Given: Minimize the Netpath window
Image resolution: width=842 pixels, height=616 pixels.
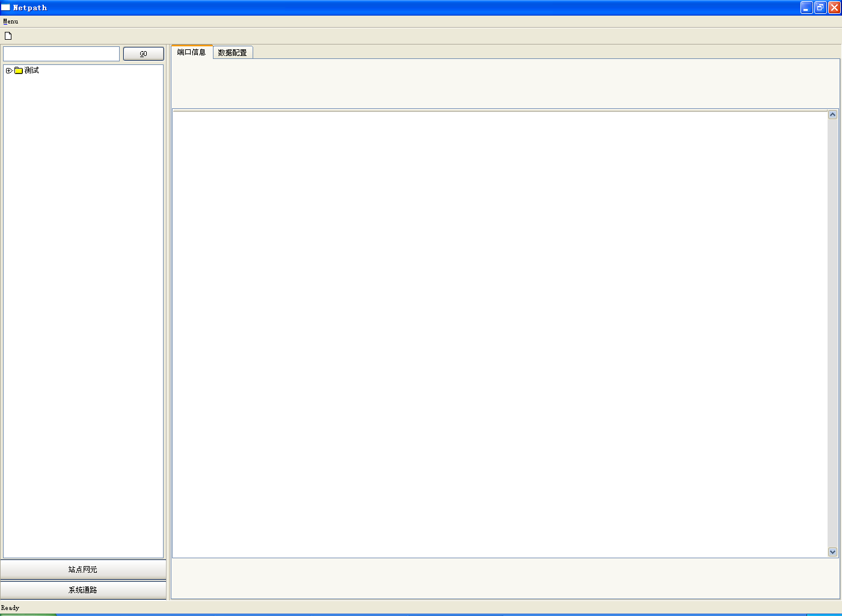Looking at the screenshot, I should pos(807,7).
